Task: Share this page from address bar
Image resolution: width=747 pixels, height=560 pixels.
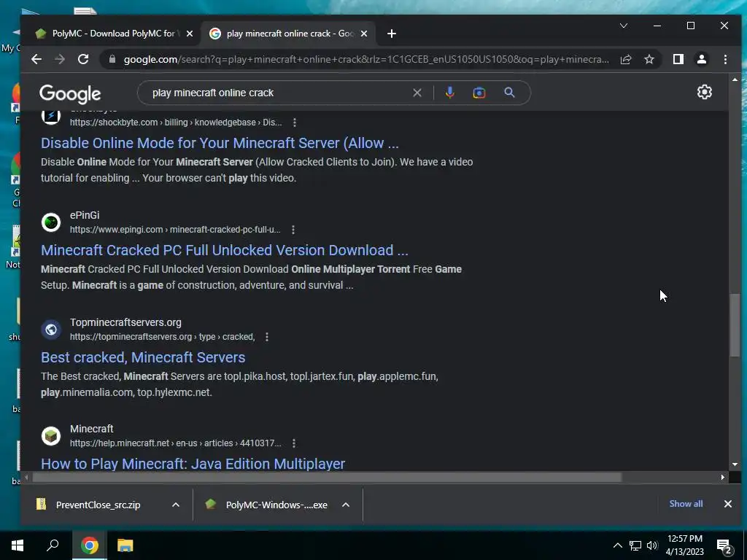Action: [x=626, y=59]
